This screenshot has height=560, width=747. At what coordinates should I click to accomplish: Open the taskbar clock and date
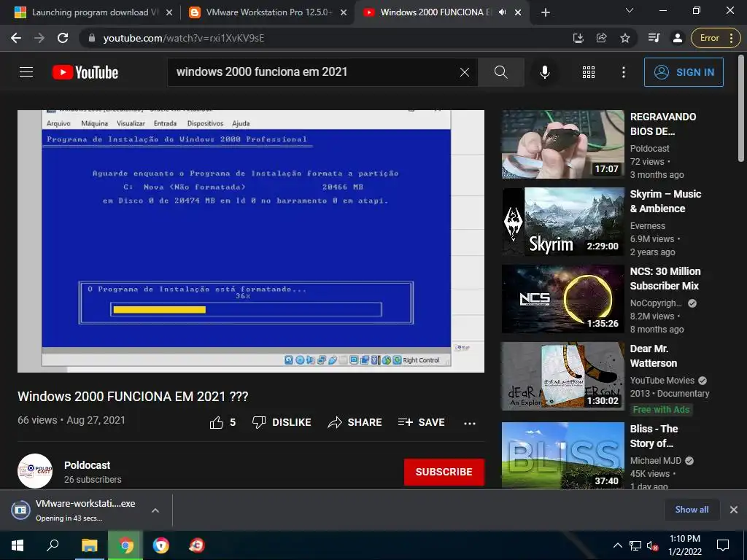[x=684, y=545]
